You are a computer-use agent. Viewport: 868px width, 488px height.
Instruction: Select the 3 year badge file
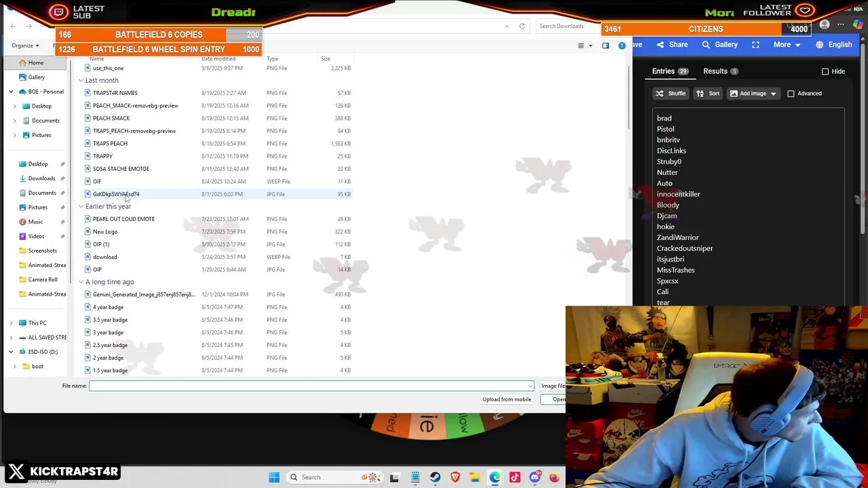click(108, 332)
